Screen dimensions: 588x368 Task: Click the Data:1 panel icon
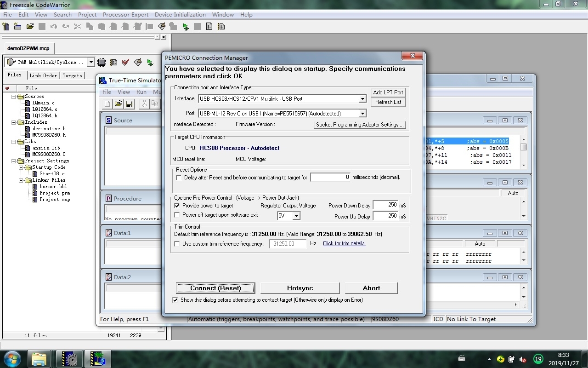108,233
